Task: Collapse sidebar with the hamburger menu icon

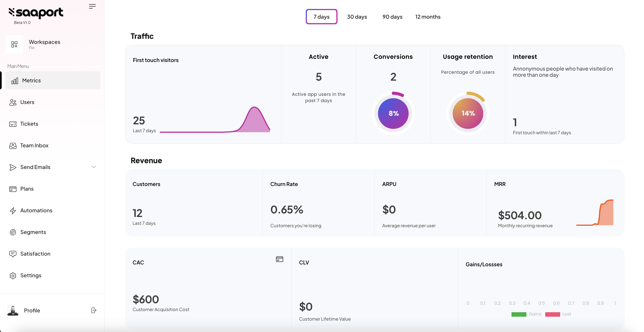Action: click(x=92, y=7)
